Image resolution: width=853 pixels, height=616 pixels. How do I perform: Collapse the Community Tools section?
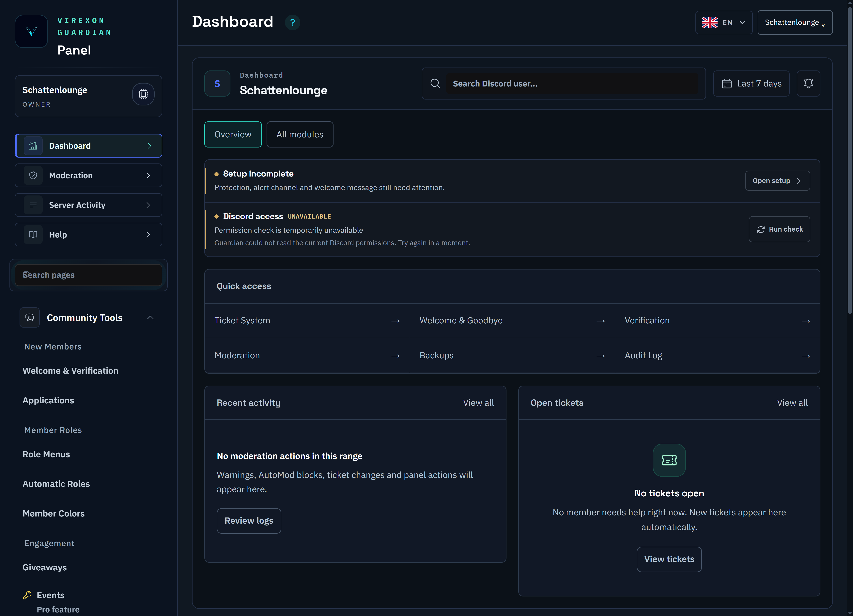pos(150,318)
